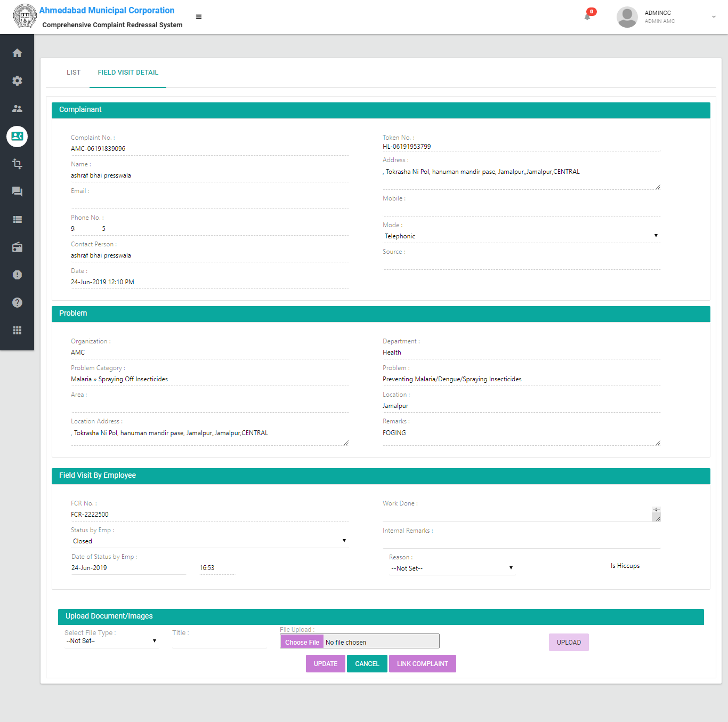Click the FCR No. field

click(x=210, y=515)
